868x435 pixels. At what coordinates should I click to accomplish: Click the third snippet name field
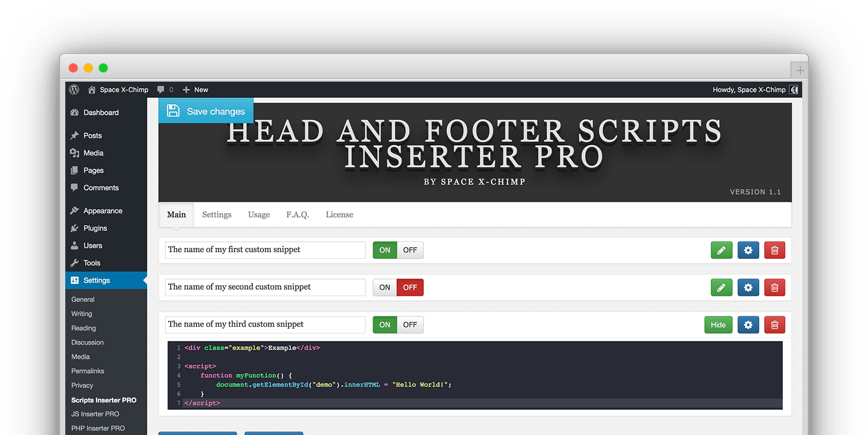(x=265, y=325)
